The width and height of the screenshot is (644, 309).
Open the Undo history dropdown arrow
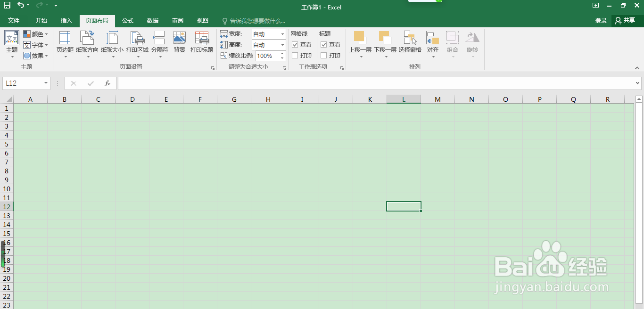tap(28, 5)
